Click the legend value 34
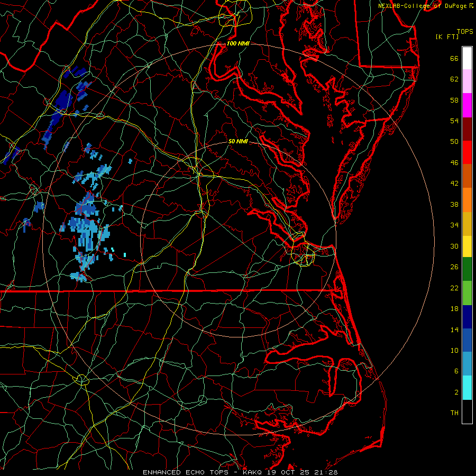Image resolution: width=476 pixels, height=476 pixels. tap(454, 225)
